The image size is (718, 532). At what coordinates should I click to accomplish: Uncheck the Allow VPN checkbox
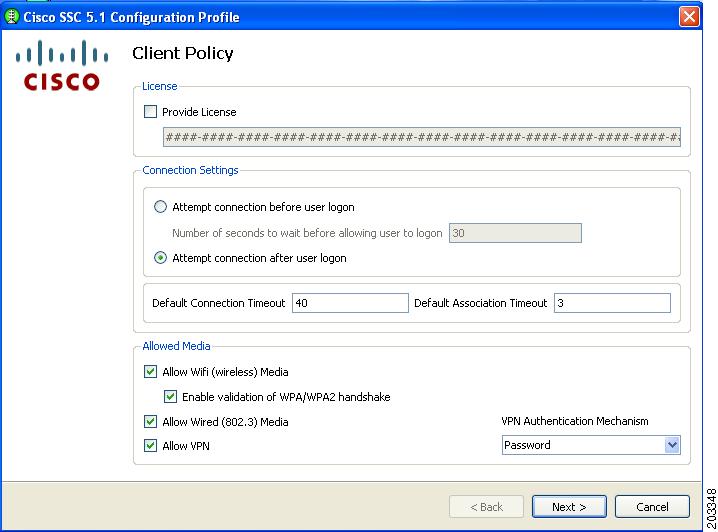pyautogui.click(x=151, y=446)
